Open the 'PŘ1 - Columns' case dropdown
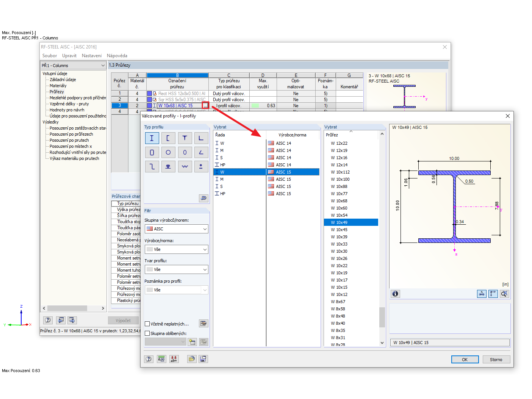 pyautogui.click(x=74, y=66)
